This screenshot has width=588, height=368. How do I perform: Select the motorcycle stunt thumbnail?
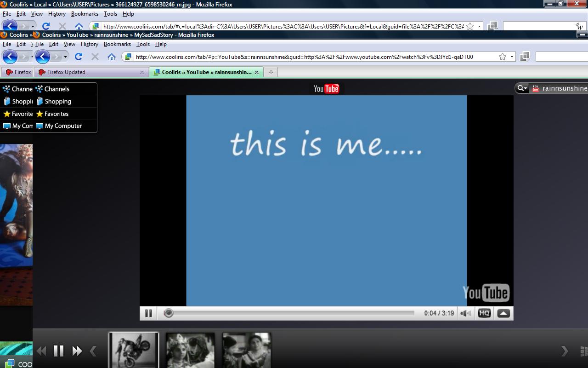point(134,350)
